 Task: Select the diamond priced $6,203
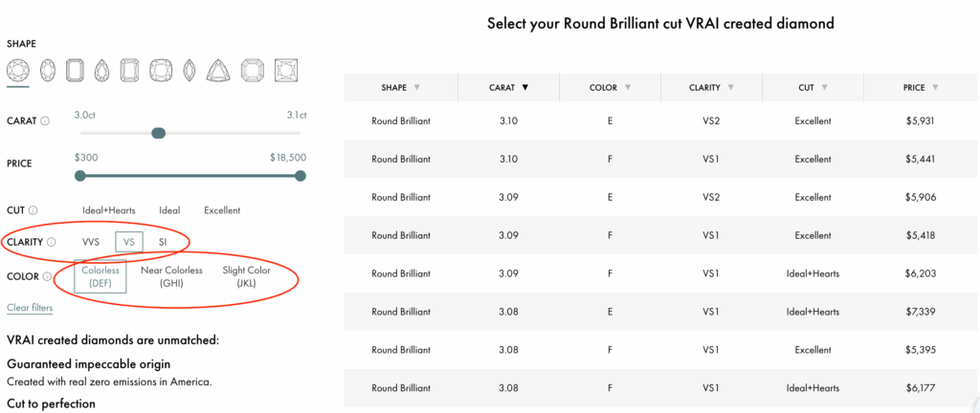coord(660,273)
